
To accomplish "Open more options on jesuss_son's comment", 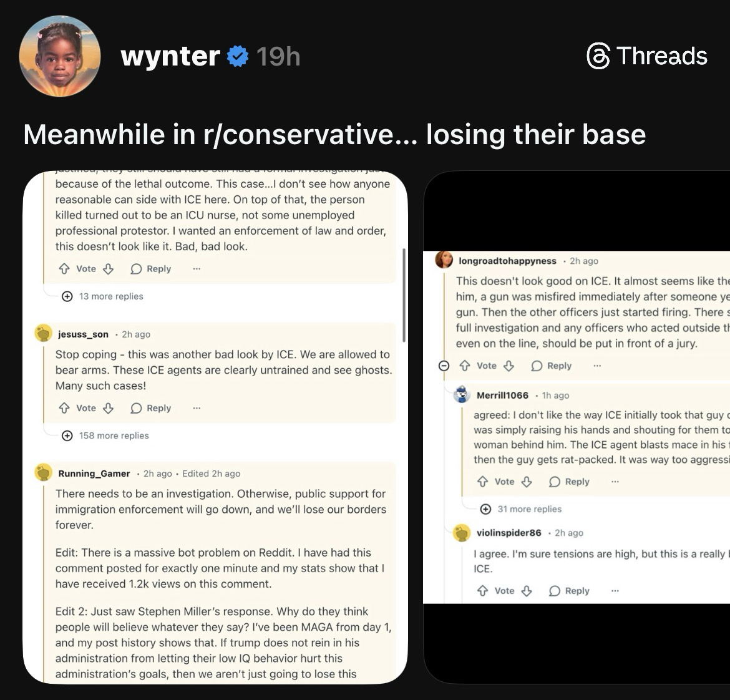I will (x=197, y=408).
